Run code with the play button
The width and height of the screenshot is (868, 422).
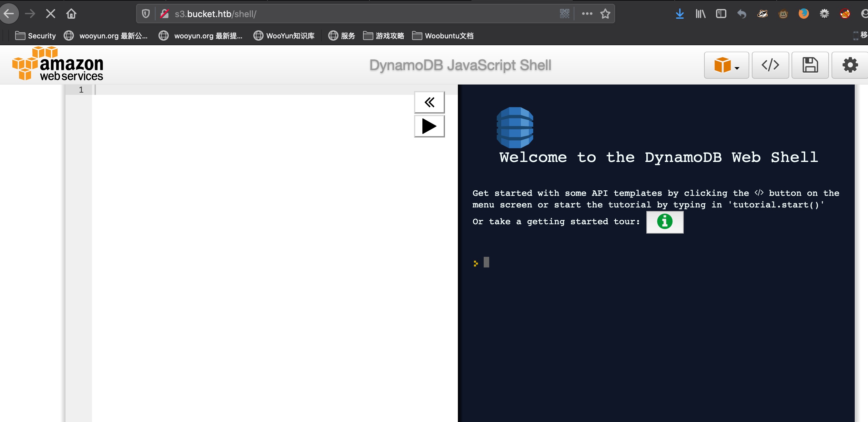coord(429,126)
